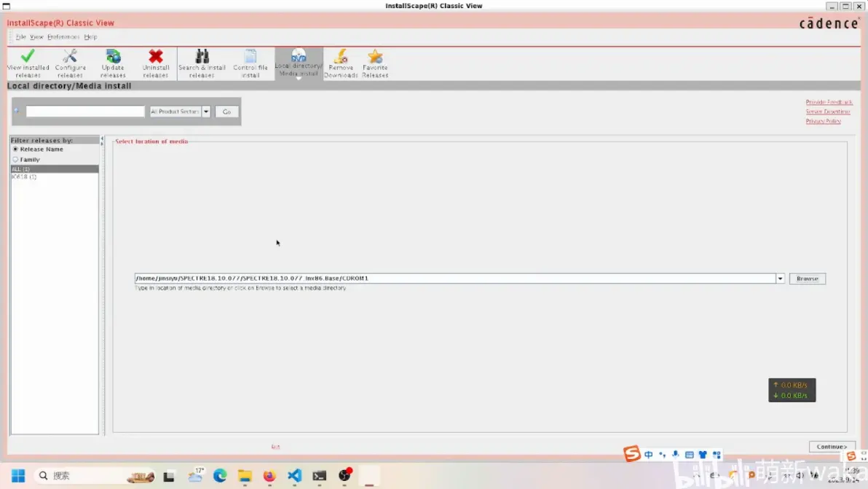Open the window menu icon in title bar

[6, 6]
